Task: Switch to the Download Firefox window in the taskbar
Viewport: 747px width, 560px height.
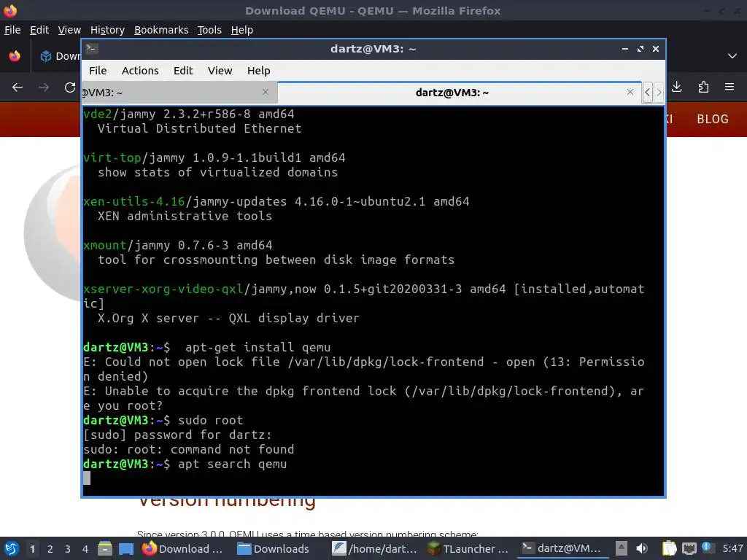Action: click(x=182, y=548)
